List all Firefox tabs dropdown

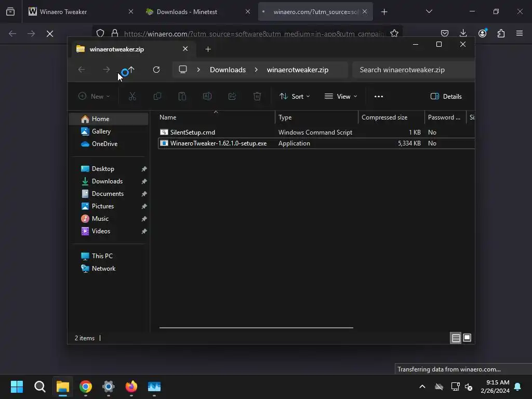point(429,11)
